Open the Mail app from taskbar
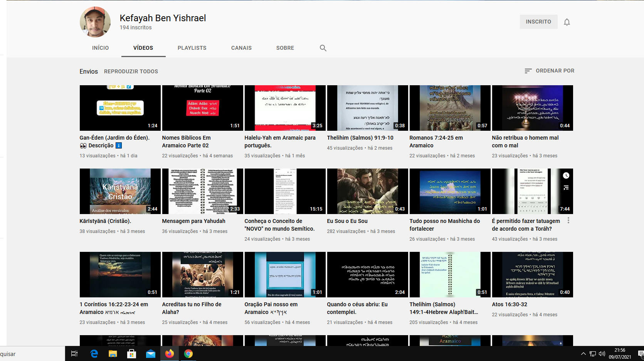The image size is (644, 361). 150,354
